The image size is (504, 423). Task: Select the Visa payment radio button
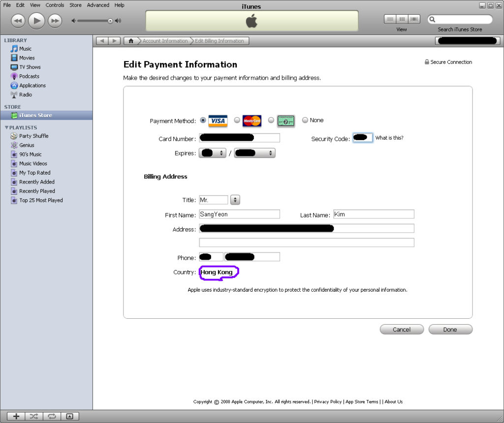(203, 120)
